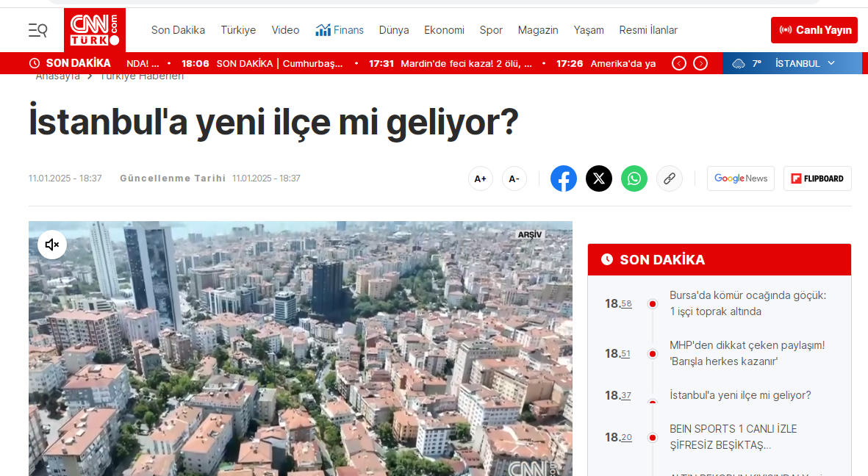Decrease article font size with A-

[514, 178]
